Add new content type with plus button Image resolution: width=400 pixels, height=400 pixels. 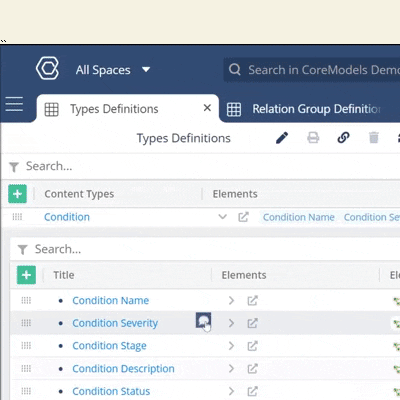17,194
